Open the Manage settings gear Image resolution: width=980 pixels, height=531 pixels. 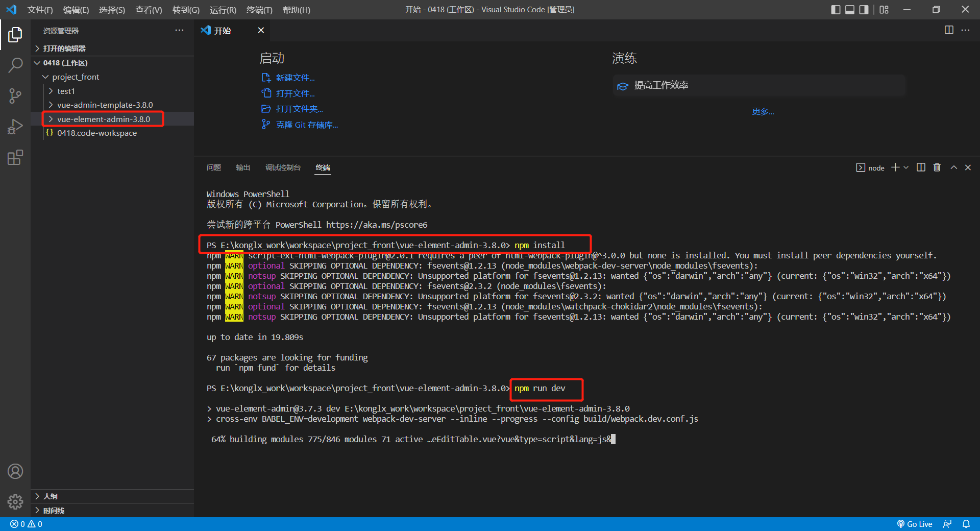[x=15, y=502]
